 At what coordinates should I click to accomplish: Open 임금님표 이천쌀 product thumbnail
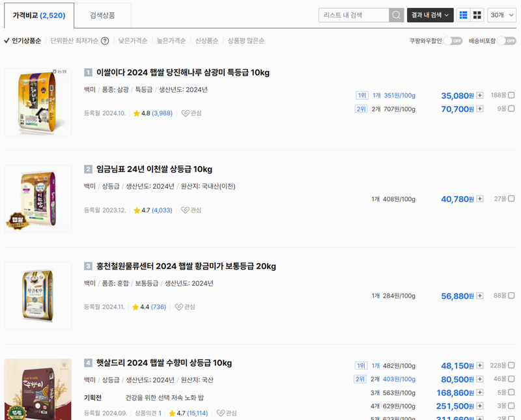pos(38,199)
